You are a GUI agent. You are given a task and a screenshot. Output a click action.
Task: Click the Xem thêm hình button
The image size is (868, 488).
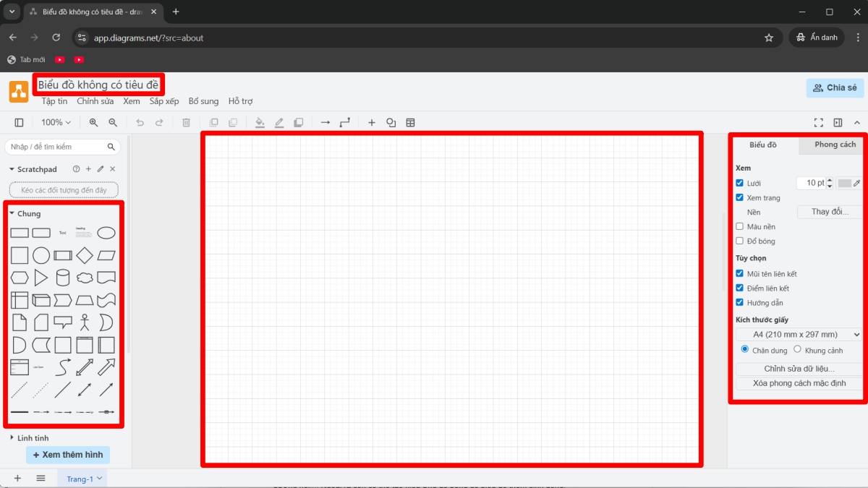[x=68, y=455]
